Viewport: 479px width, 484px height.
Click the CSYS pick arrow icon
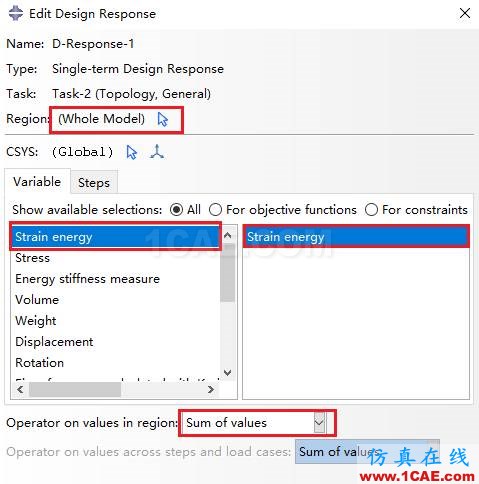tap(132, 152)
